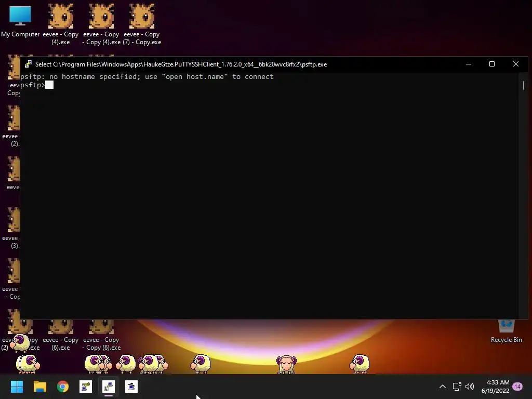
Task: Click the 'no hostname specified' message line
Action: (147, 77)
